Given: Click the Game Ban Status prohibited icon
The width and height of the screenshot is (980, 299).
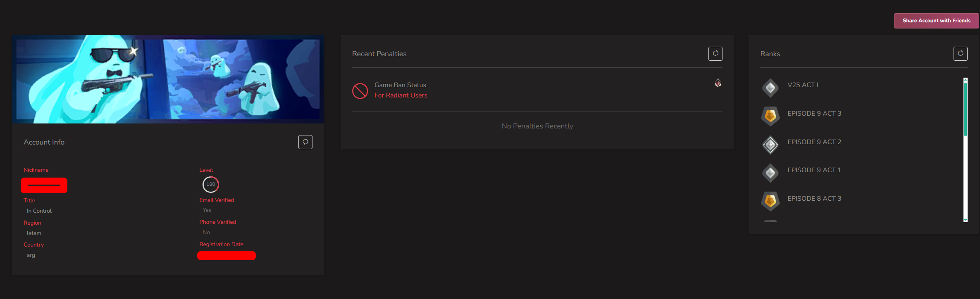Looking at the screenshot, I should pos(360,91).
